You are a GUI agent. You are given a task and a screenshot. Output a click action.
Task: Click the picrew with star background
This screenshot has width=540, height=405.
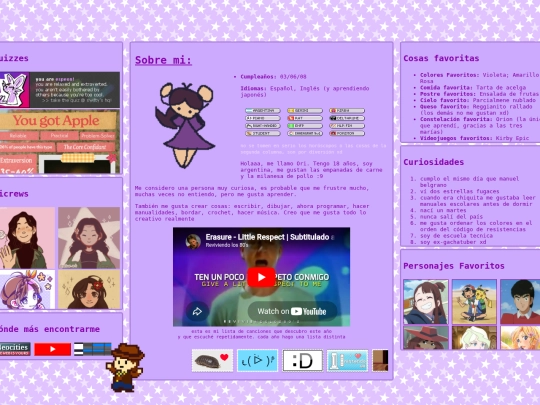(89, 238)
